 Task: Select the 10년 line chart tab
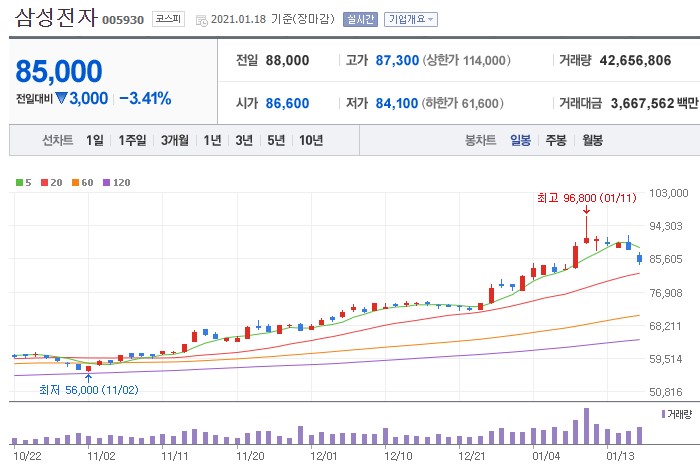[x=311, y=140]
